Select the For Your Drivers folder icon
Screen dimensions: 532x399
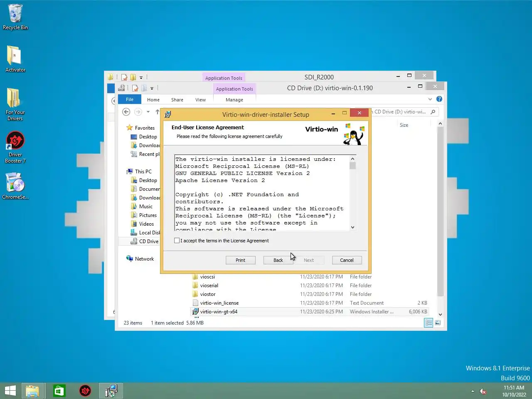click(15, 104)
